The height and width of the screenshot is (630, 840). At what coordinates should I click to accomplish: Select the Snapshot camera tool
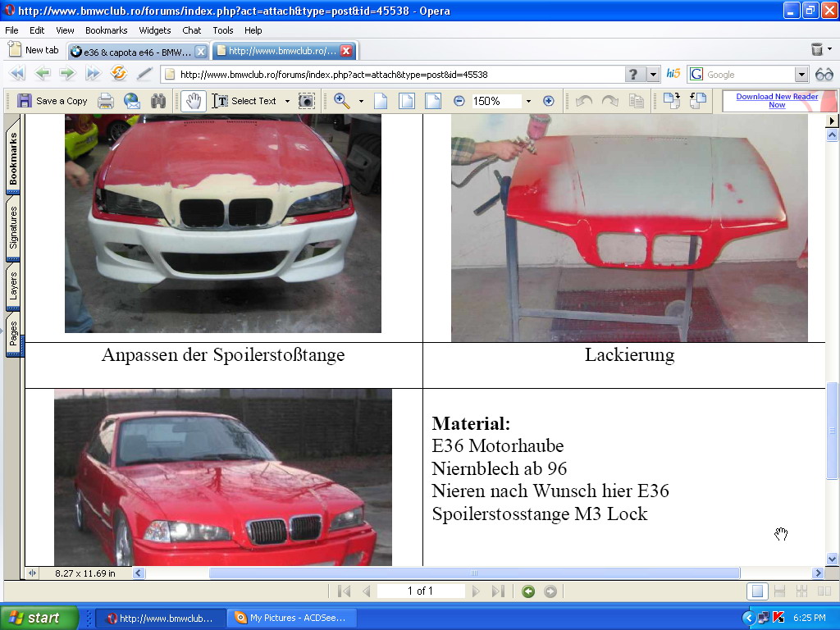pos(306,101)
